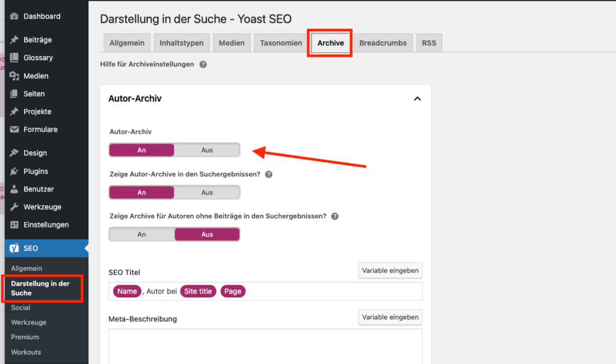Click the Werkzeuge wrench icon in sidebar
The width and height of the screenshot is (616, 364).
[x=14, y=207]
